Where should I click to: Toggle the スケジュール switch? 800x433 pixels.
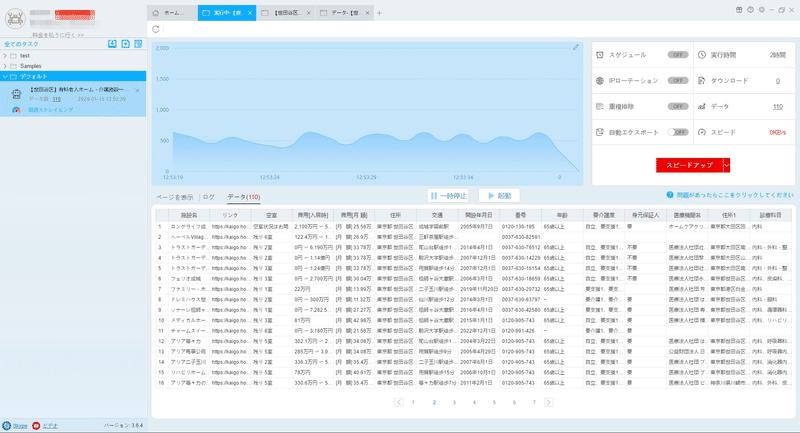coord(678,55)
